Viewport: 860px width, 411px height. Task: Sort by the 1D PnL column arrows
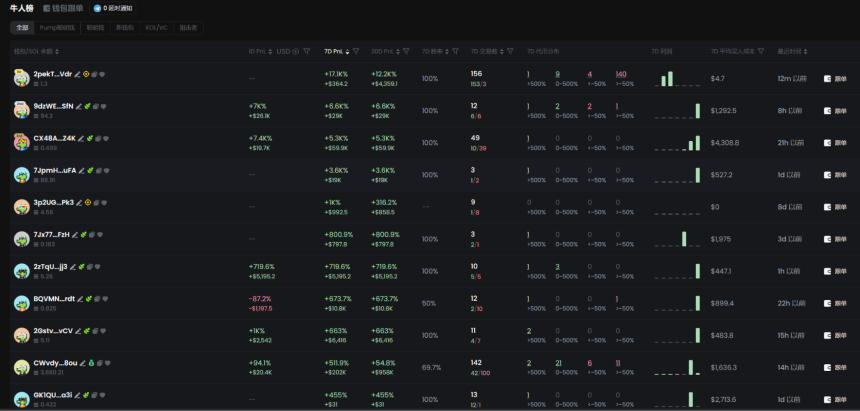tap(270, 52)
